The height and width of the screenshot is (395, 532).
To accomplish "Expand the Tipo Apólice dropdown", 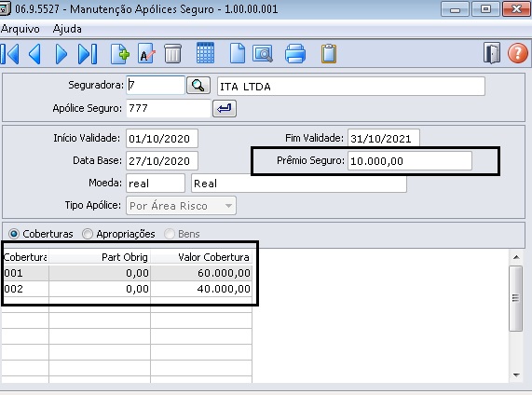I will (x=181, y=206).
